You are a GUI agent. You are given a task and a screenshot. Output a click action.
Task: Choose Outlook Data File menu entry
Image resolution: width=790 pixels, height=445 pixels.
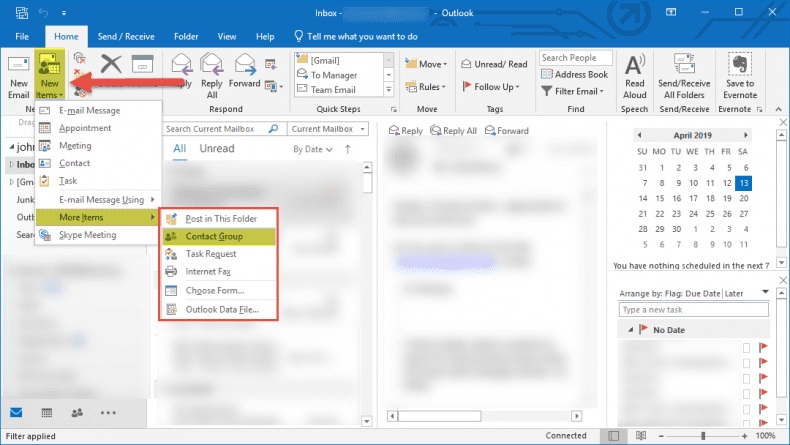tap(221, 309)
